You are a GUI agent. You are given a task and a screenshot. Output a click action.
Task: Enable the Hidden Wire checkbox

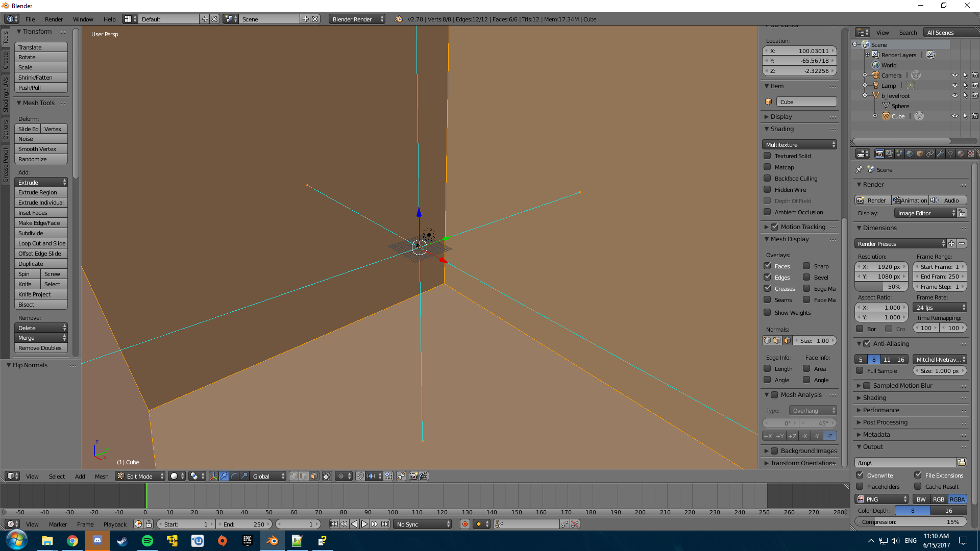[x=767, y=190]
